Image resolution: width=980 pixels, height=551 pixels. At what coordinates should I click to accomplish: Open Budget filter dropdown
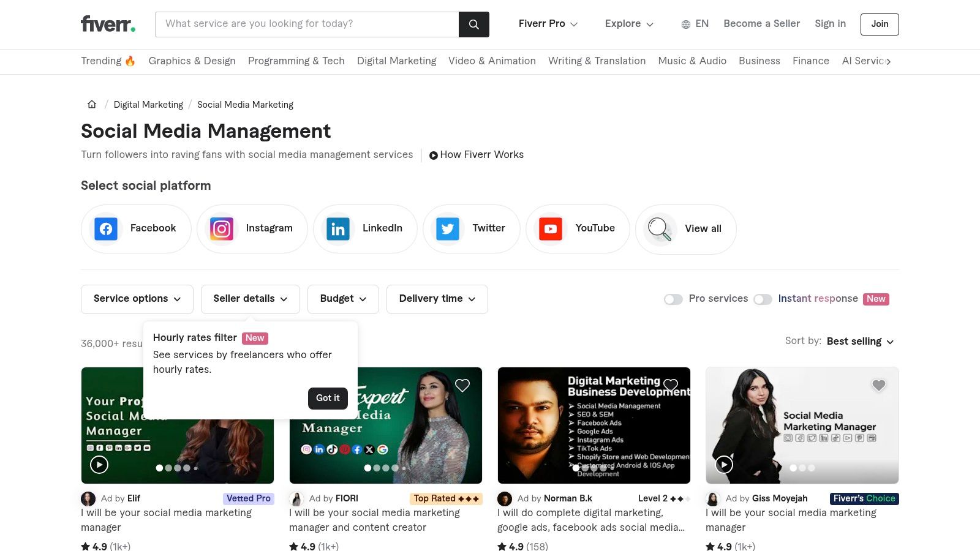(343, 299)
